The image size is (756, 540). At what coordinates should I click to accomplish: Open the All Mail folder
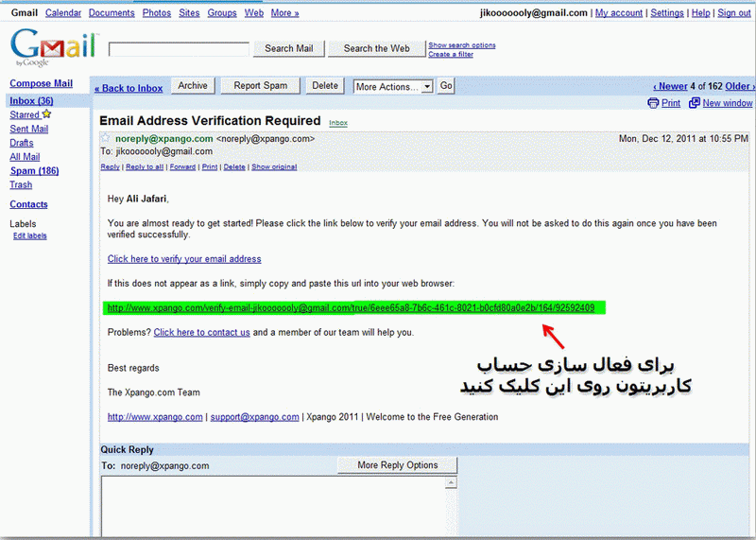25,157
